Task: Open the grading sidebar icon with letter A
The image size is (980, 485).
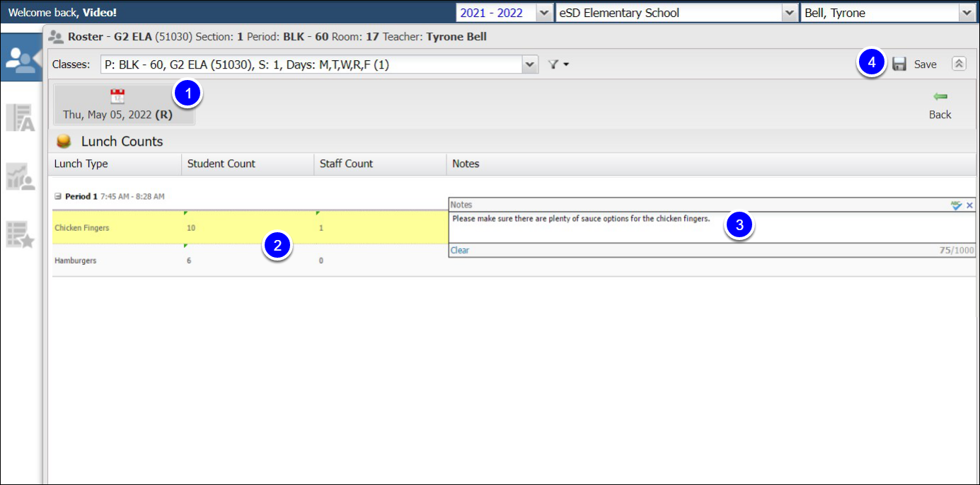Action: [x=21, y=117]
